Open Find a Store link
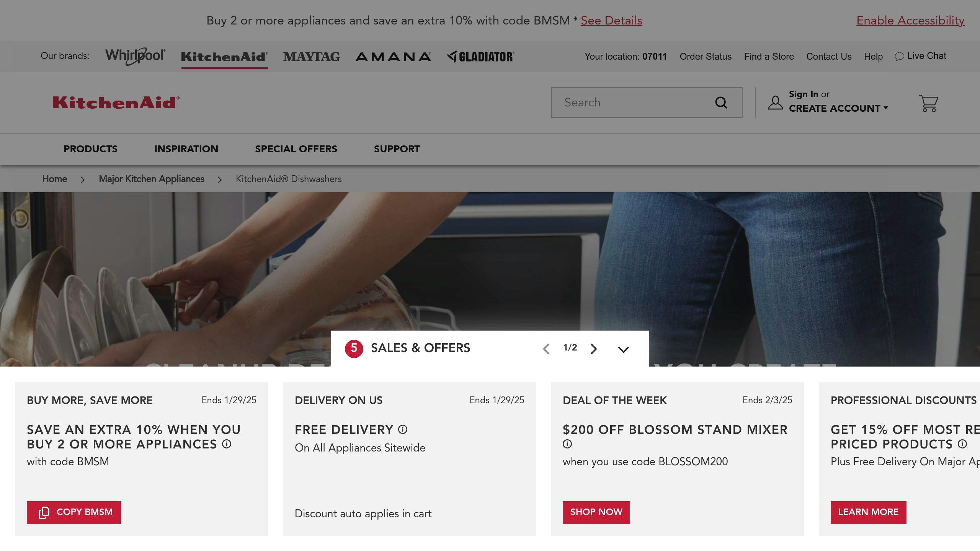This screenshot has height=551, width=980. point(769,57)
